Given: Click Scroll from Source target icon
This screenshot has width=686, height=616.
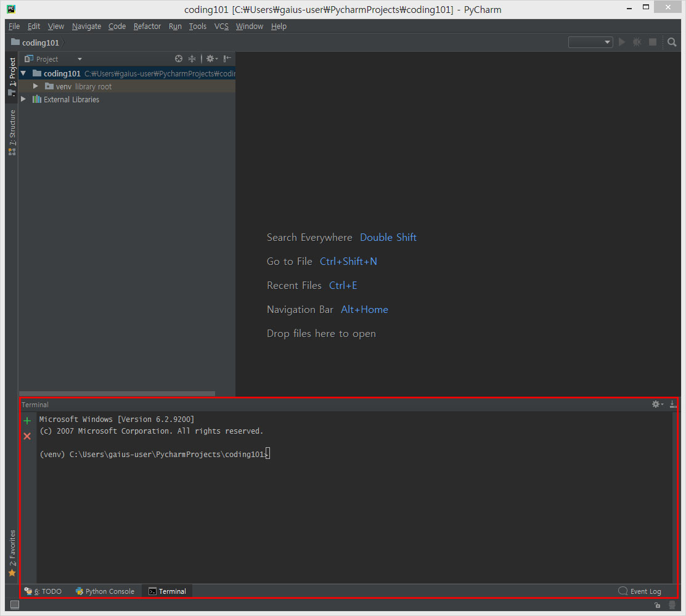Looking at the screenshot, I should pyautogui.click(x=179, y=59).
